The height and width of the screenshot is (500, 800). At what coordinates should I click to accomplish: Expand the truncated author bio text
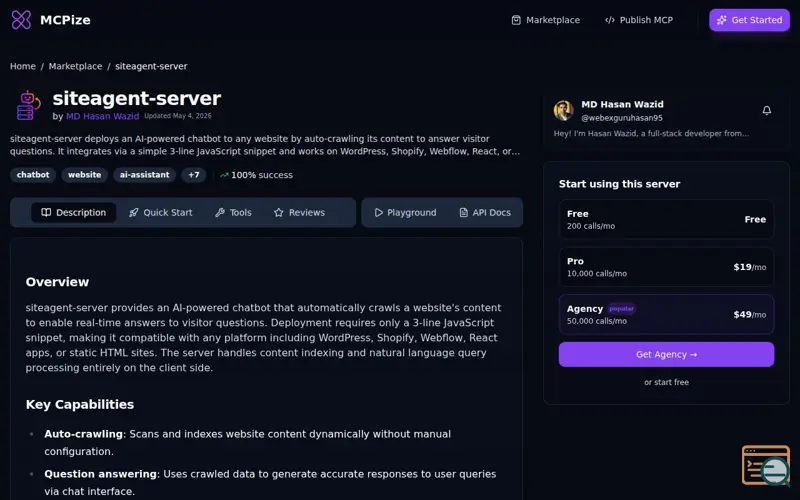652,134
